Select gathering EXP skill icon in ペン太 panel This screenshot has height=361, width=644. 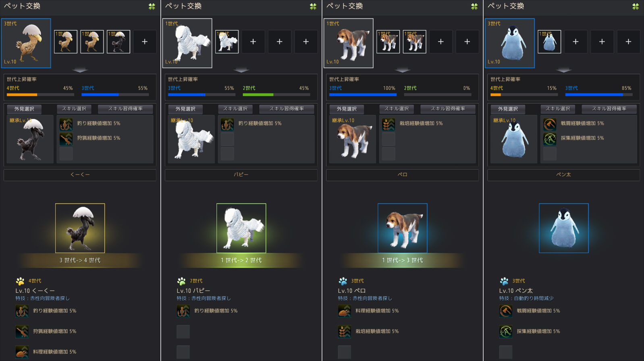click(x=550, y=139)
